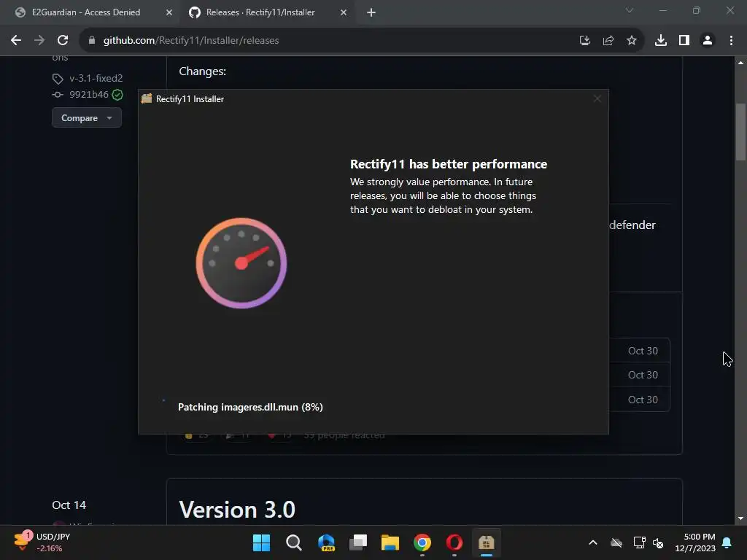747x560 pixels.
Task: Click the first Oct 30 asset date
Action: [643, 351]
